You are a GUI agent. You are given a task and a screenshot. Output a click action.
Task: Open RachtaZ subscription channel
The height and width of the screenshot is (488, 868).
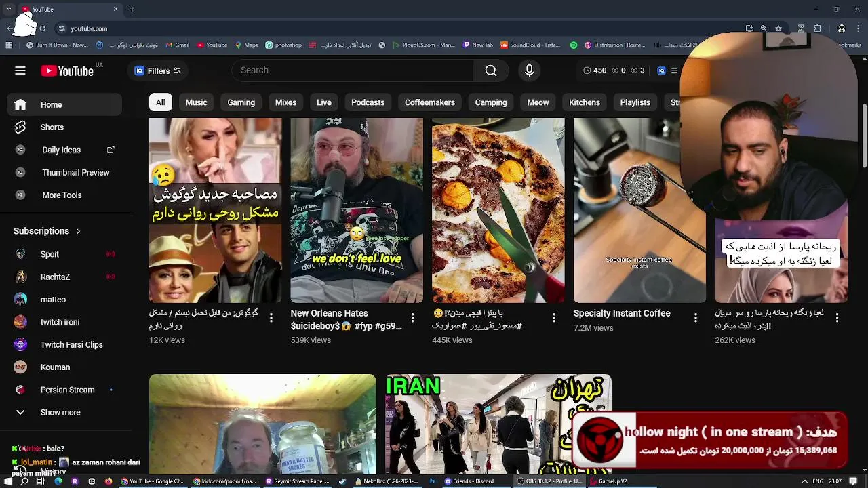(x=64, y=277)
